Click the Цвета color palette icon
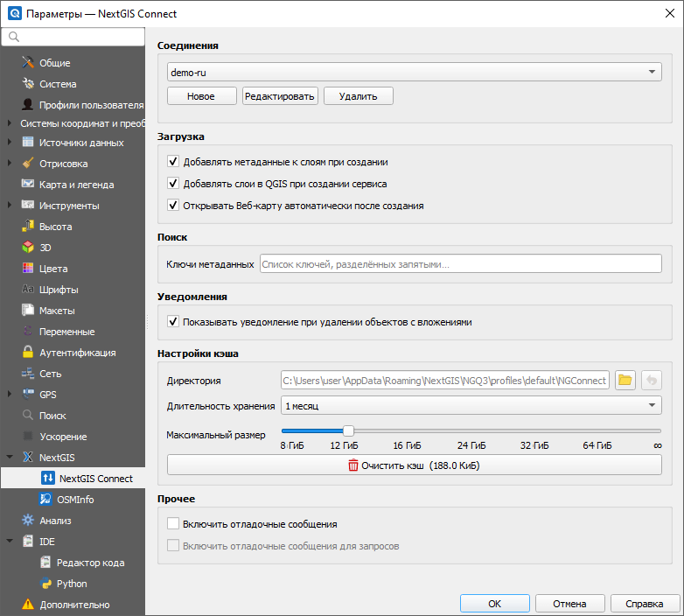This screenshot has width=684, height=616. pos(28,269)
